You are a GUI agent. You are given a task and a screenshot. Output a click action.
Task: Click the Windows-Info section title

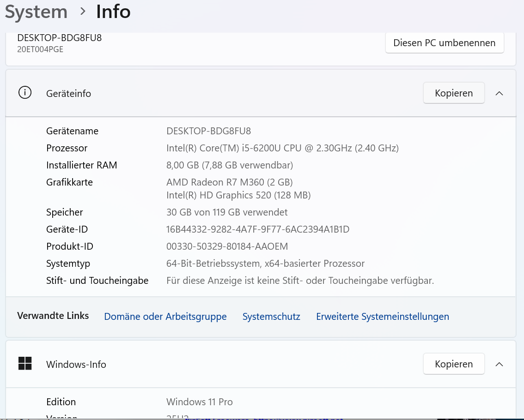click(x=76, y=364)
